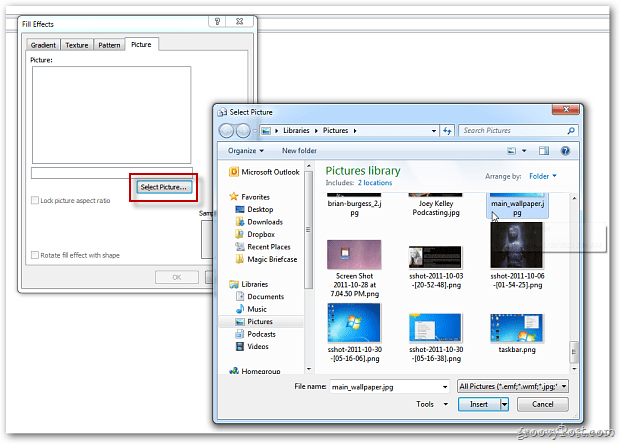Select the Music library icon
The height and width of the screenshot is (444, 620).
click(240, 309)
